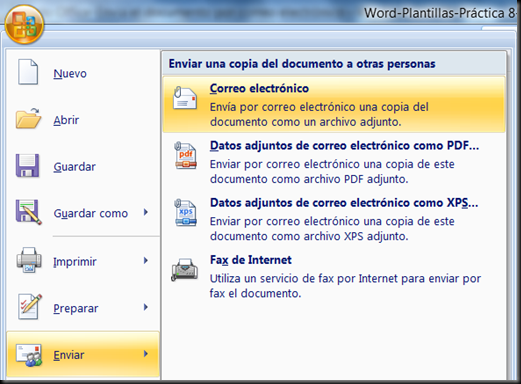Click the open folder Abrir icon
This screenshot has width=521, height=384.
click(x=28, y=118)
